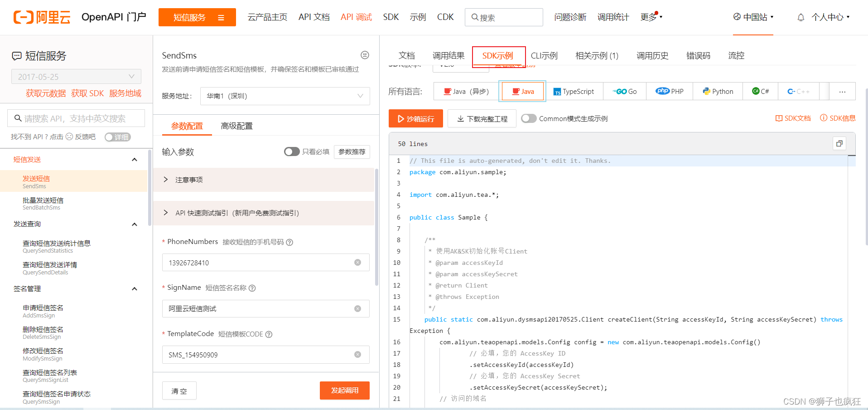Select Go language

[x=624, y=91]
